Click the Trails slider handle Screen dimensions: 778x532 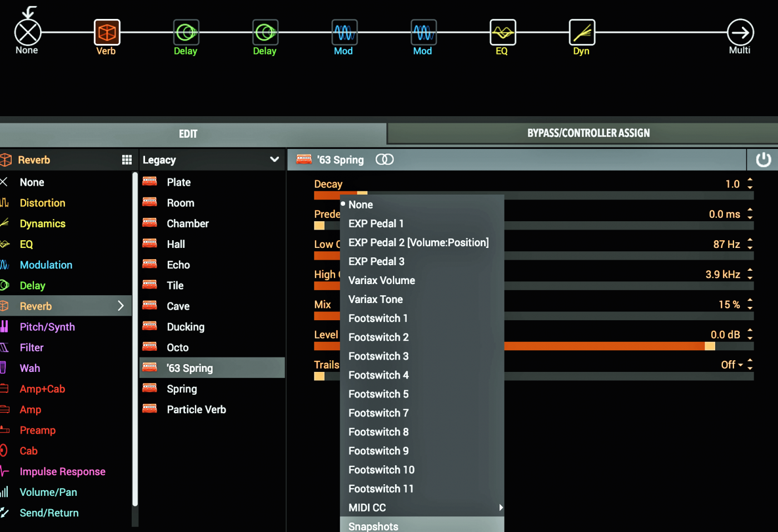319,376
